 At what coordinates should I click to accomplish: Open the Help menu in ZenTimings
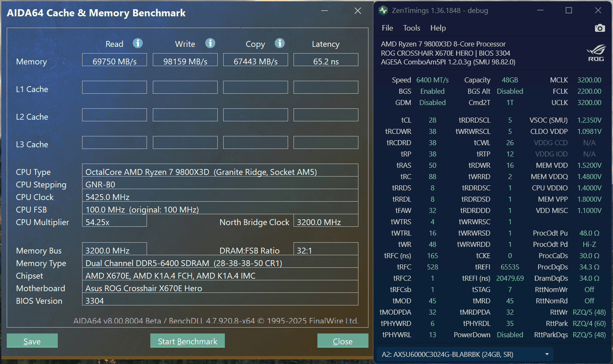click(438, 28)
